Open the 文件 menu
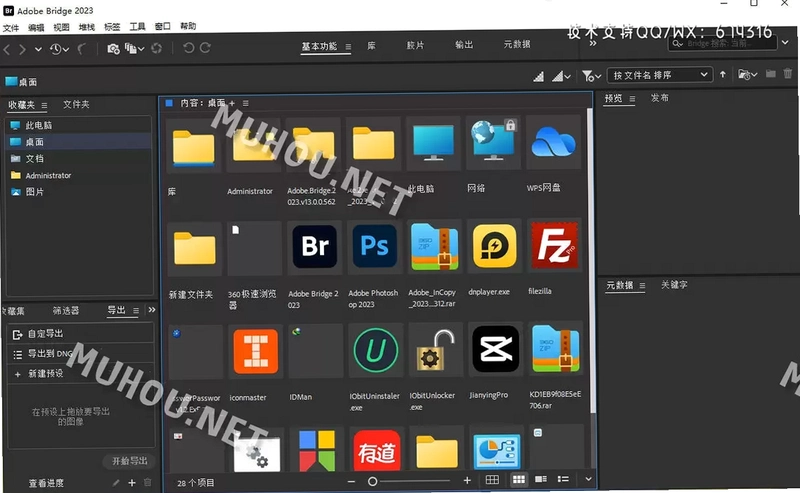The width and height of the screenshot is (800, 493). tap(11, 28)
